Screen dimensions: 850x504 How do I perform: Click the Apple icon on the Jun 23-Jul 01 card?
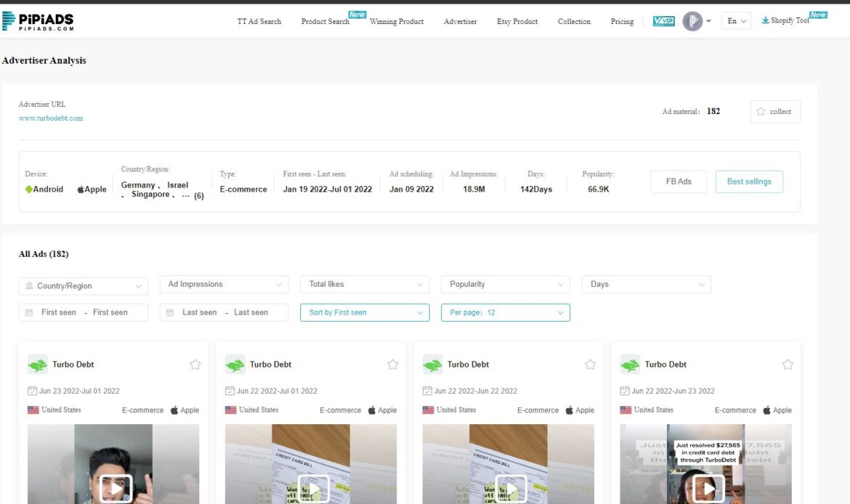174,410
